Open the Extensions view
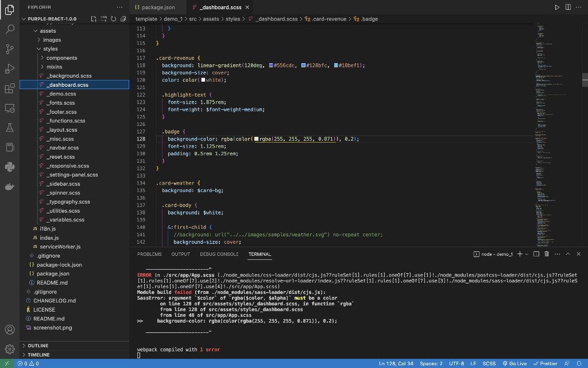 pos(10,88)
